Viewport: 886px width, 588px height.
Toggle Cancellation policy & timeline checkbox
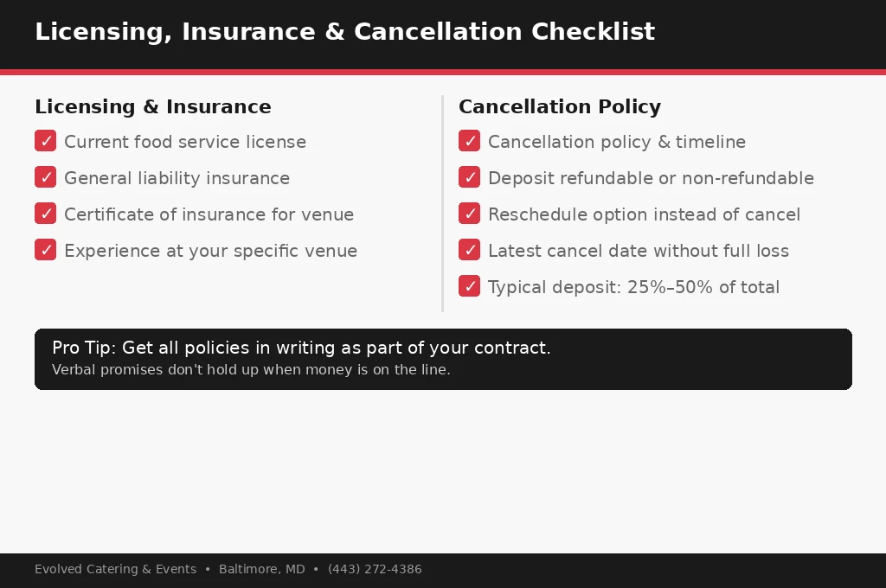(469, 141)
